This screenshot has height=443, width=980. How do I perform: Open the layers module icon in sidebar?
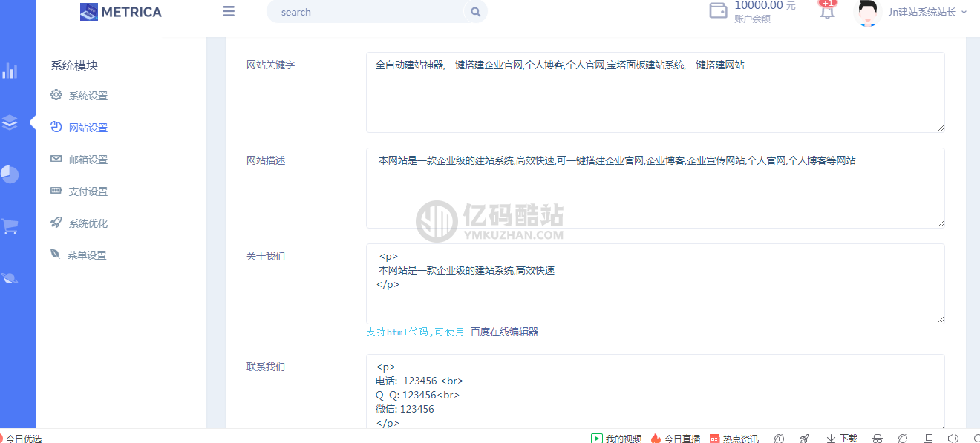pyautogui.click(x=10, y=122)
